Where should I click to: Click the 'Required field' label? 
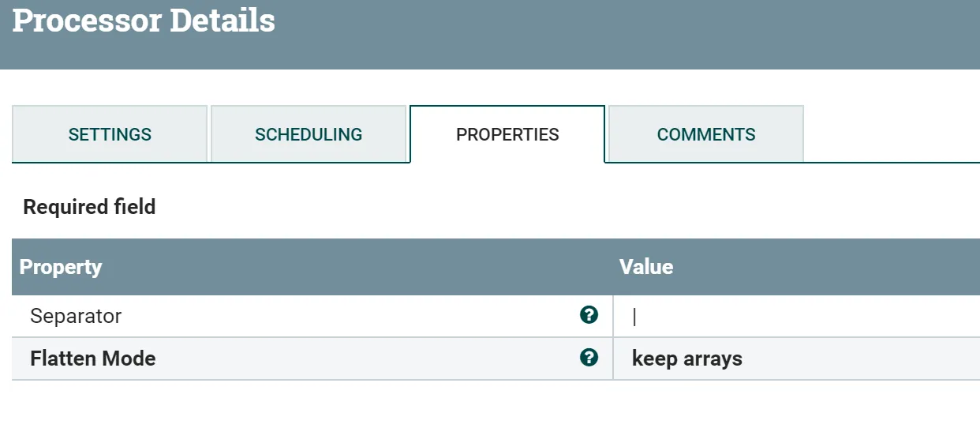[x=89, y=207]
